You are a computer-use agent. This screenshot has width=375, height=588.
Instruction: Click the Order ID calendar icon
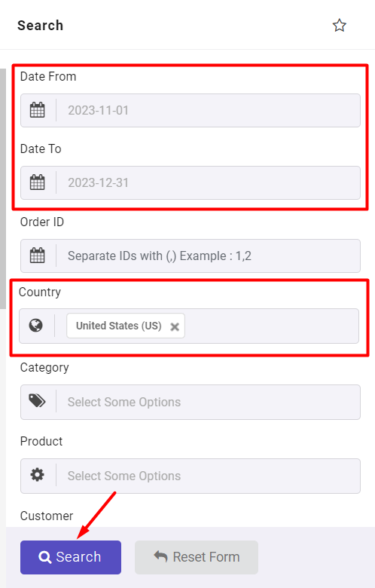click(37, 256)
